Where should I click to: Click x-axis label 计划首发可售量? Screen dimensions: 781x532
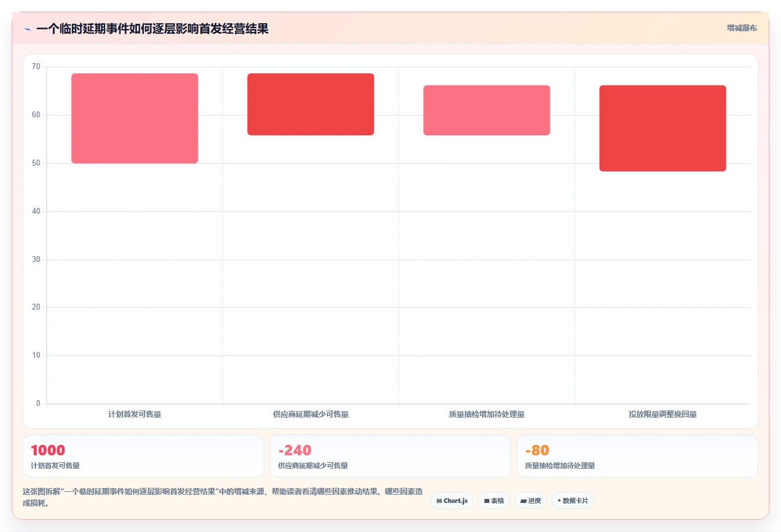tap(135, 414)
